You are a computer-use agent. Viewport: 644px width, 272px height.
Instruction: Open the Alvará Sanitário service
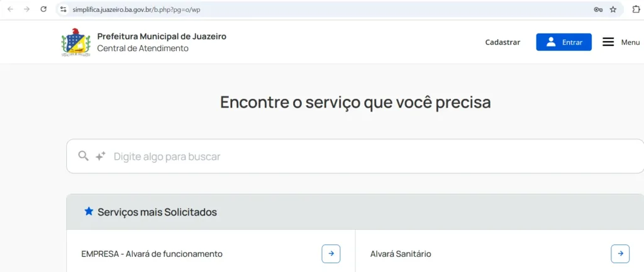tap(401, 254)
